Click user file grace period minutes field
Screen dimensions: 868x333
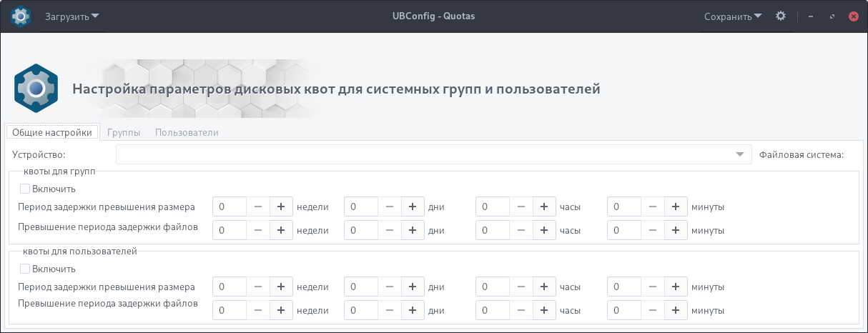tap(624, 310)
